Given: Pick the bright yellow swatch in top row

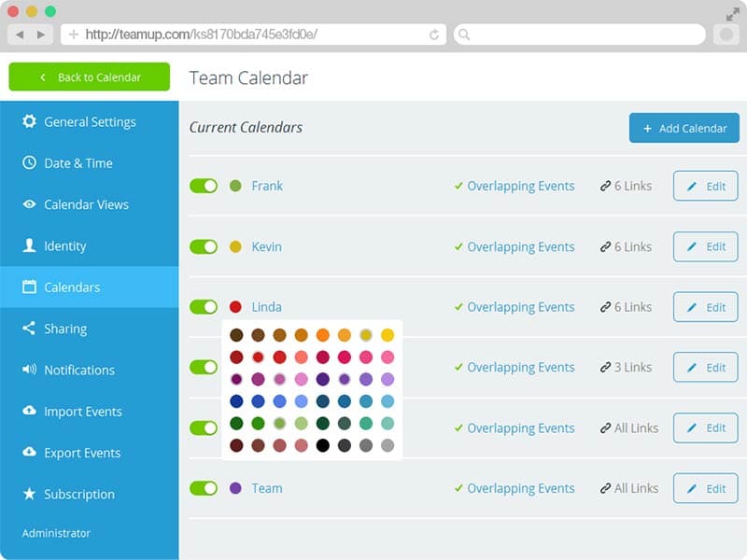Looking at the screenshot, I should tap(388, 335).
